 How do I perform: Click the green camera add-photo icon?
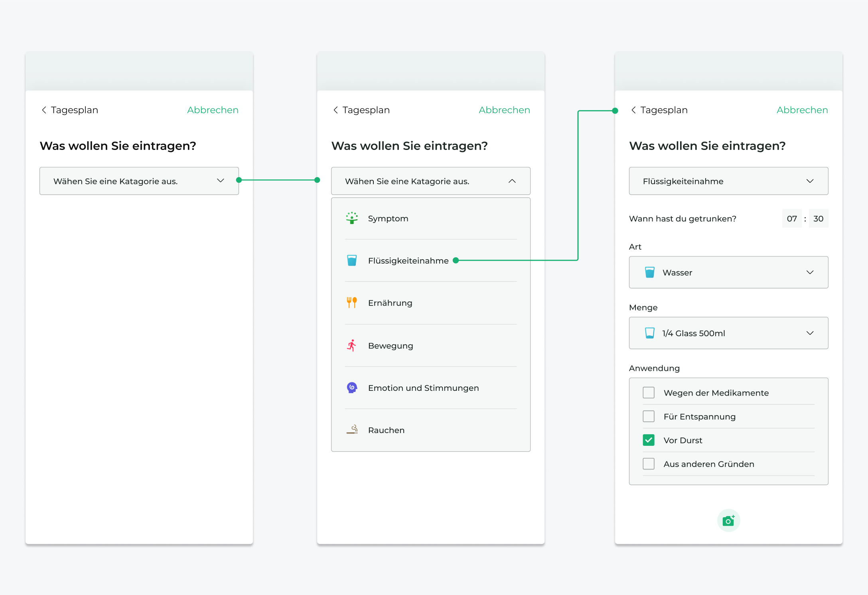pyautogui.click(x=728, y=520)
